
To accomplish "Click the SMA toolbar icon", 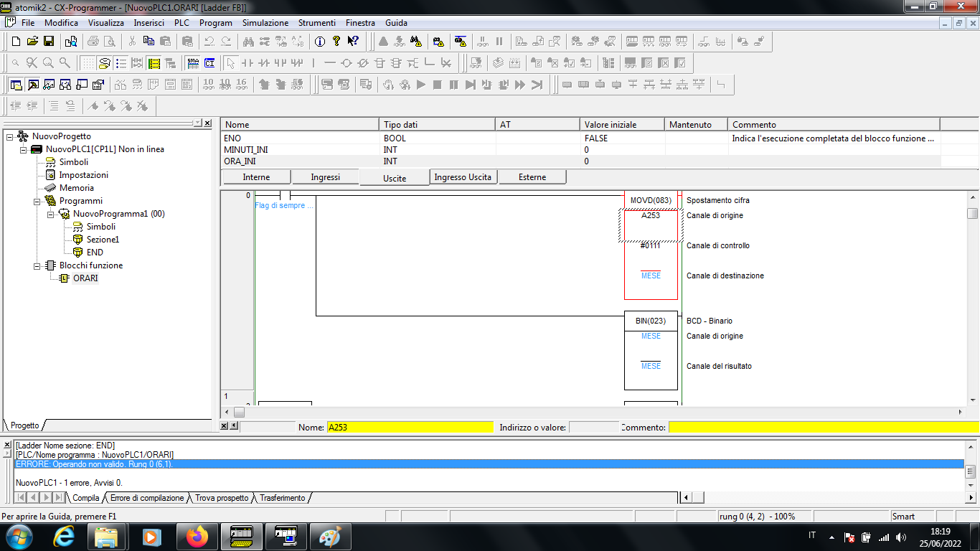I will pos(192,63).
